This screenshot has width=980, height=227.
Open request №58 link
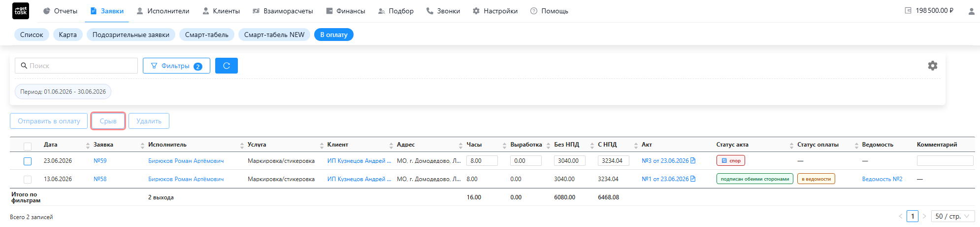(x=100, y=179)
